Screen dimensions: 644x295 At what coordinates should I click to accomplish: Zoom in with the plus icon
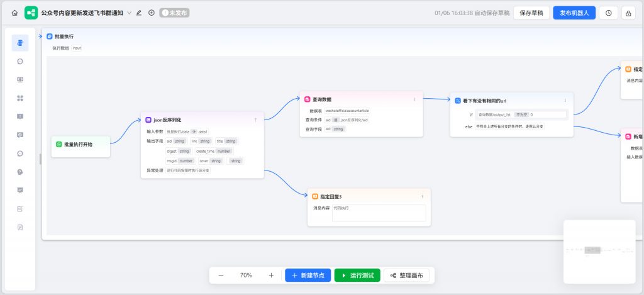click(271, 276)
